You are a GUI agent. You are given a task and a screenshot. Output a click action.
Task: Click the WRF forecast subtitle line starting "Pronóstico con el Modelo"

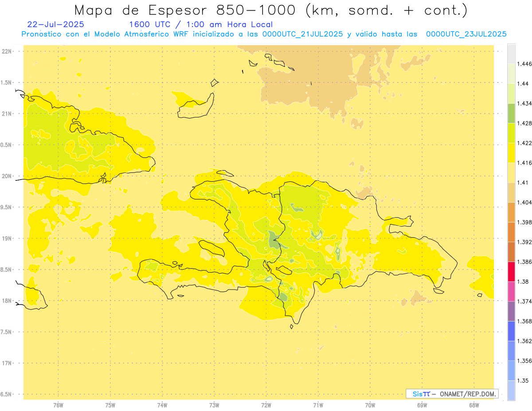point(264,34)
